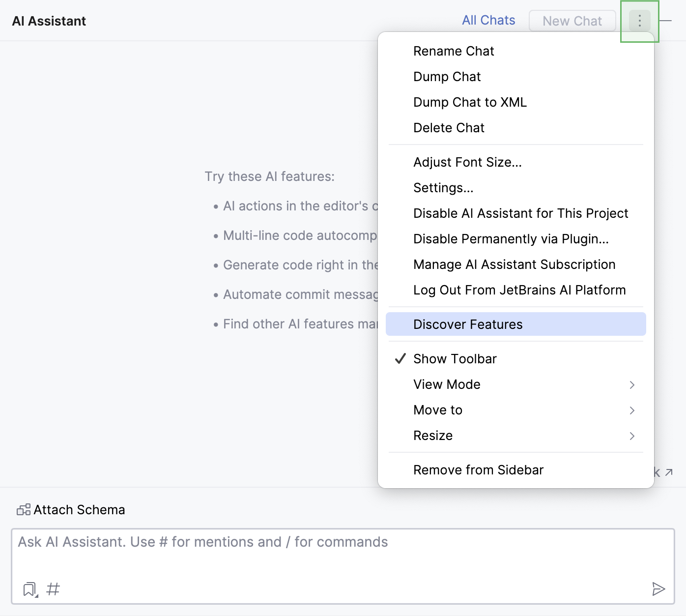Click the minimize tool window dash icon
This screenshot has width=686, height=616.
click(x=665, y=21)
